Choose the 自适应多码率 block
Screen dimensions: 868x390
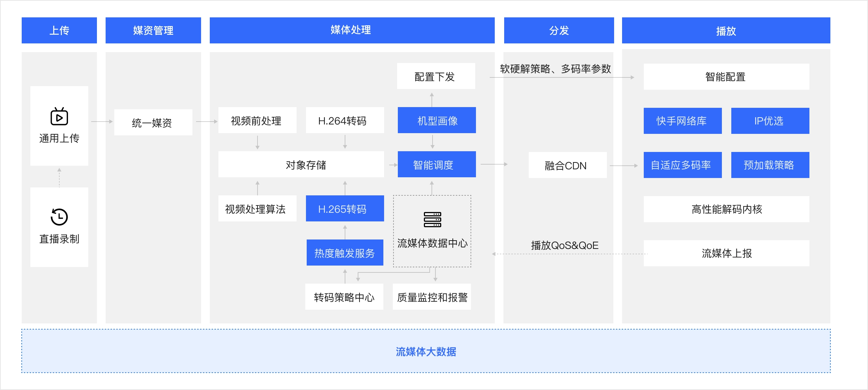pyautogui.click(x=682, y=165)
